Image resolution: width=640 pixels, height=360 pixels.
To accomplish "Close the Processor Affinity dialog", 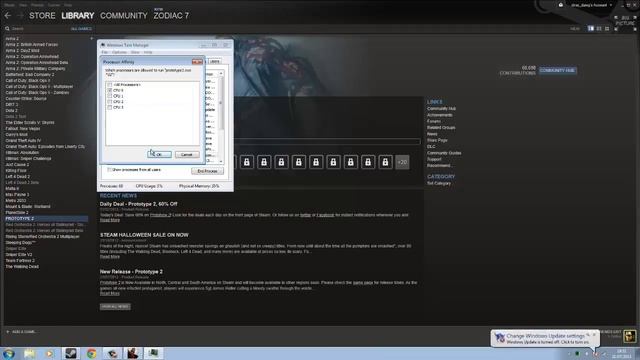I will point(197,62).
